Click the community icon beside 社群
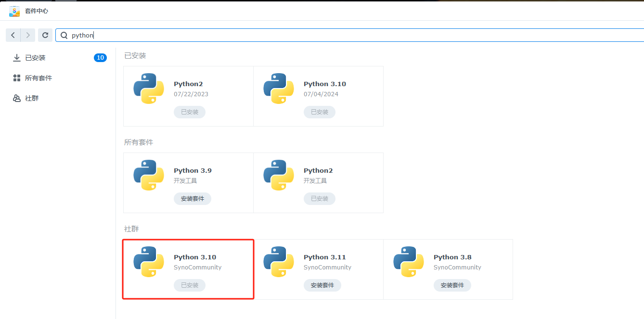644x319 pixels. tap(17, 98)
